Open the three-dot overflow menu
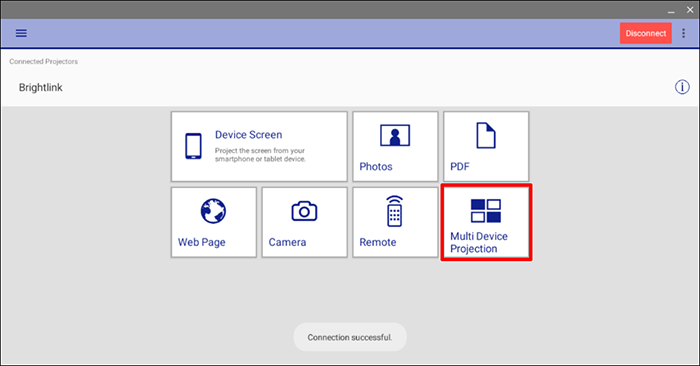 pyautogui.click(x=683, y=33)
